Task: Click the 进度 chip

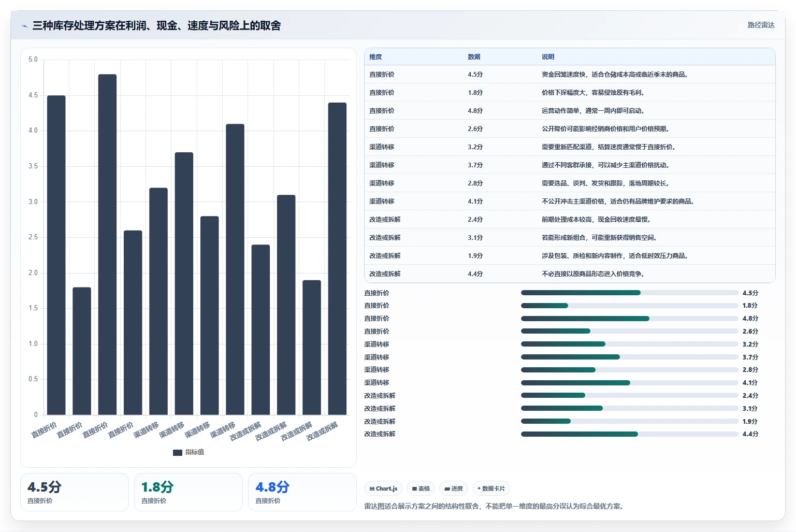Action: [454, 488]
